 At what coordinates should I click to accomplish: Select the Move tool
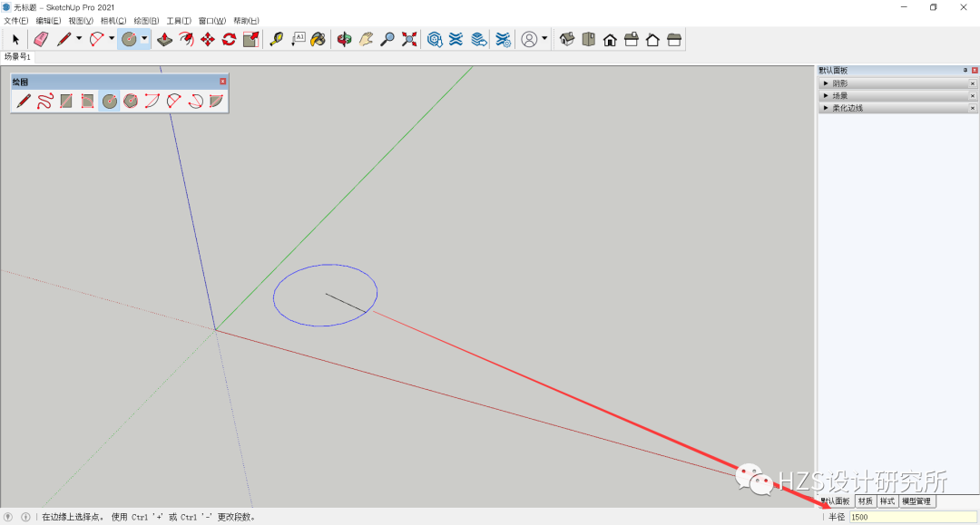pyautogui.click(x=206, y=39)
